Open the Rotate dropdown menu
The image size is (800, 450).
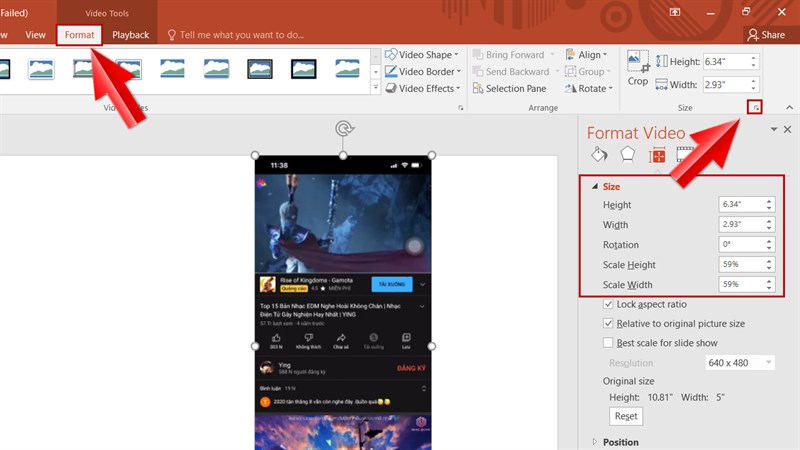[588, 88]
